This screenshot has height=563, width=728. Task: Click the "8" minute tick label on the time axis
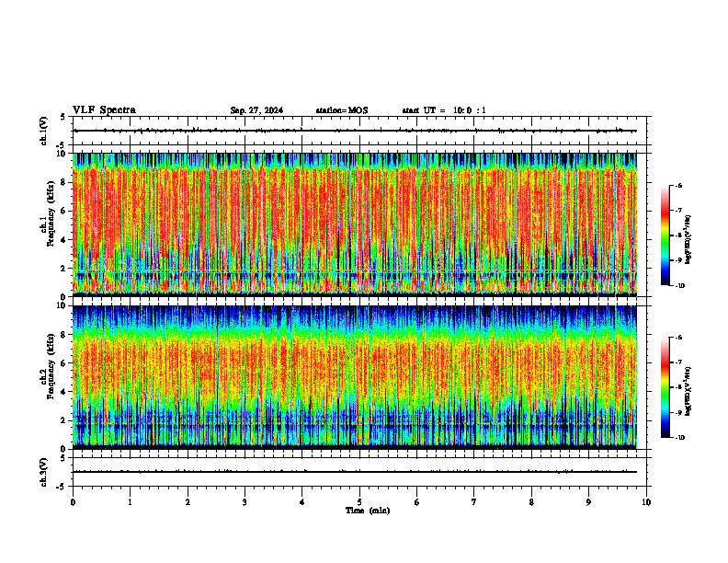(531, 502)
